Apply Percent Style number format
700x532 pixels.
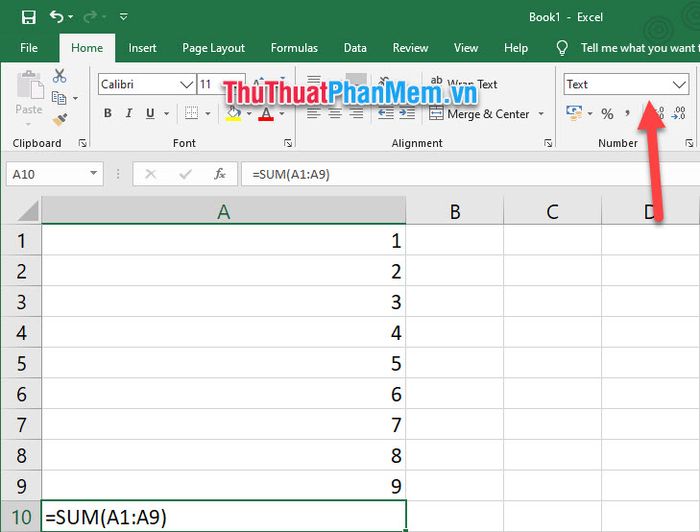pyautogui.click(x=607, y=114)
